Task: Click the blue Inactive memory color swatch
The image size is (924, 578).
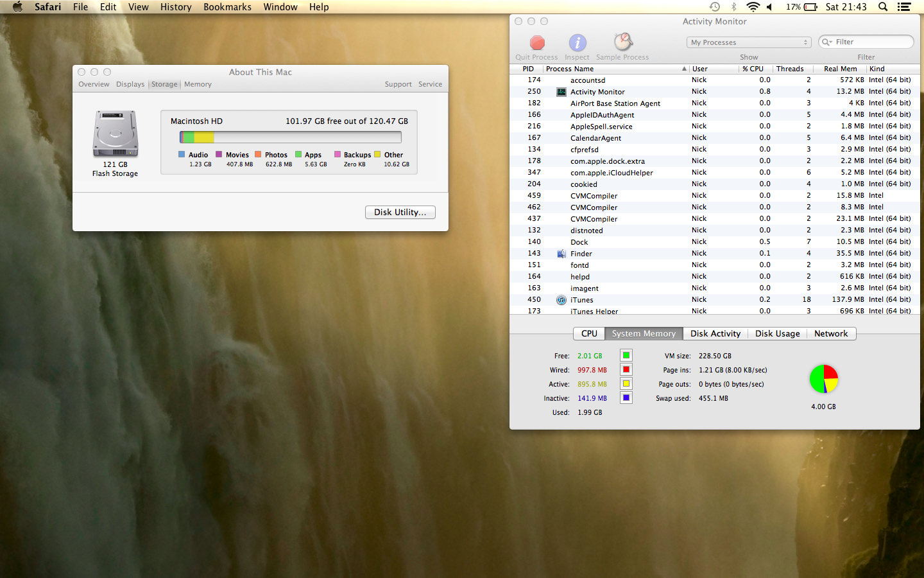Action: pyautogui.click(x=626, y=398)
